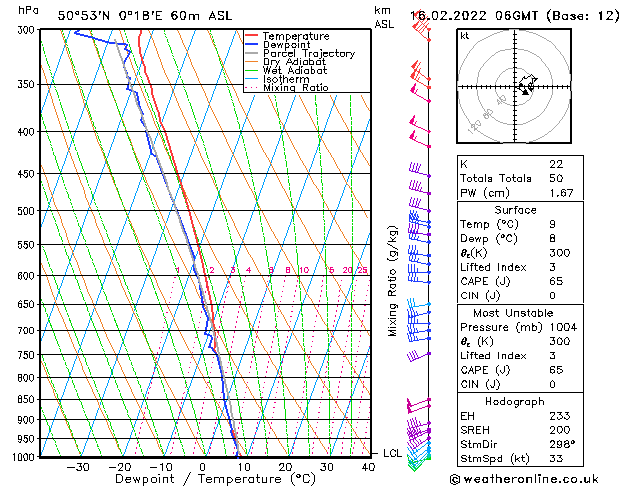Viewport: 629px width, 486px height.
Task: Click the station coordinates title 50°53'N 0°18'E
Action: (110, 16)
